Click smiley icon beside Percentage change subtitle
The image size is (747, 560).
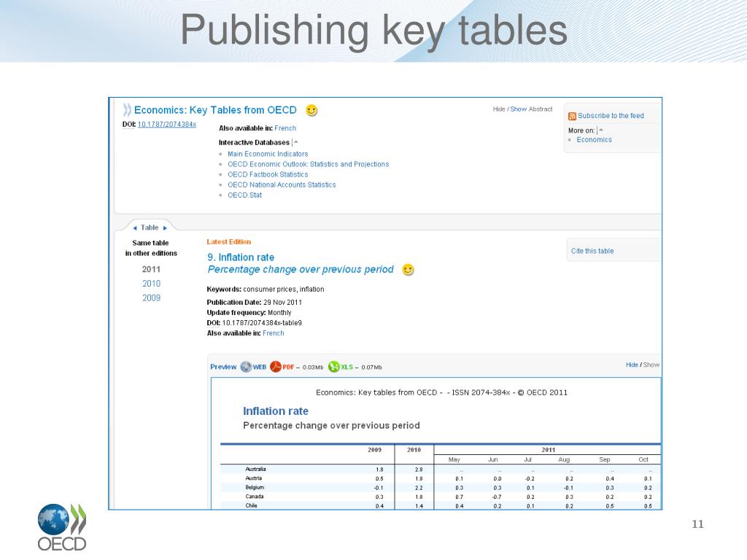coord(409,270)
